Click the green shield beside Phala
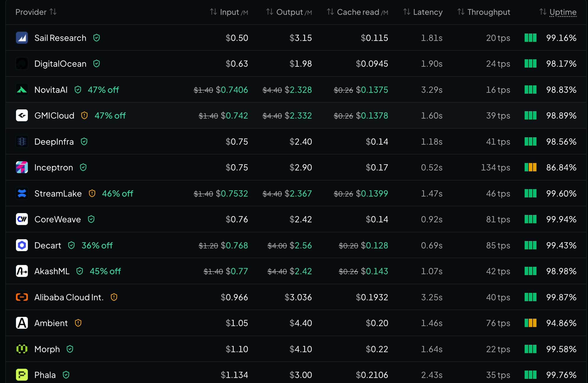Image resolution: width=588 pixels, height=383 pixels. pos(66,375)
